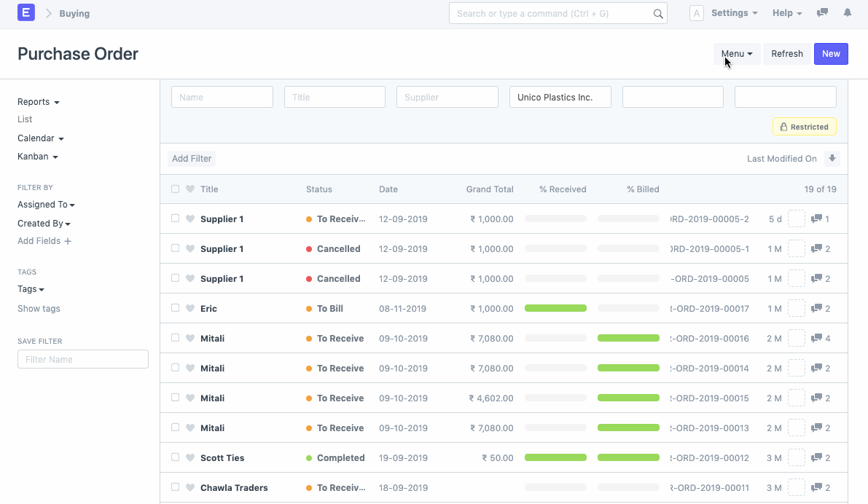Image resolution: width=868 pixels, height=504 pixels.
Task: Toggle the sort direction arrow next to Last Modified On
Action: click(x=831, y=158)
